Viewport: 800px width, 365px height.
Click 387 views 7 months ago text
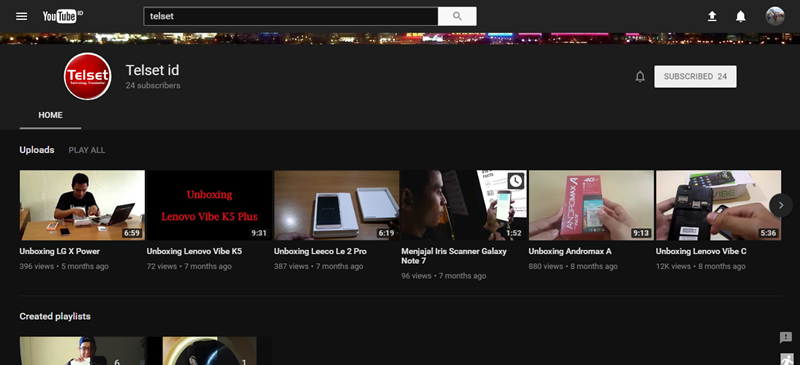[x=319, y=266]
